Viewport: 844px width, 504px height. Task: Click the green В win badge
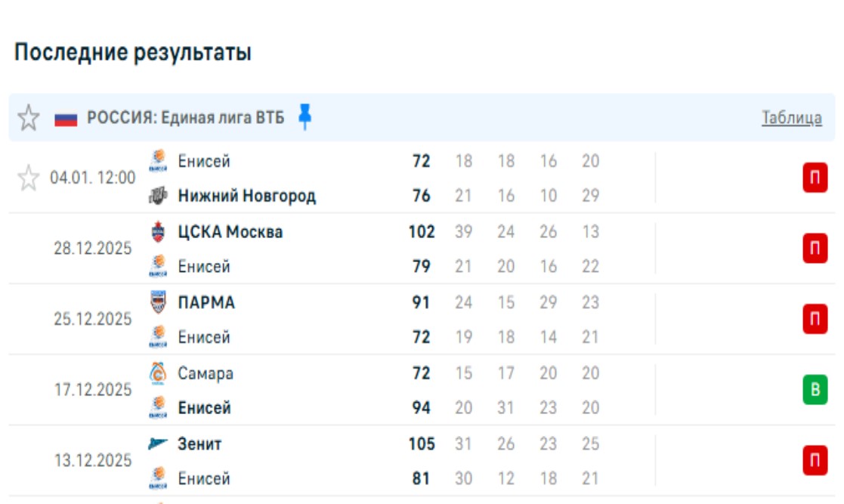point(814,390)
